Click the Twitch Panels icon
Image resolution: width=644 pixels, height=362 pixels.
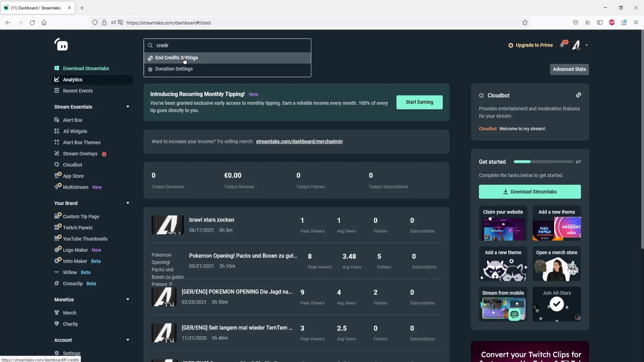(58, 227)
